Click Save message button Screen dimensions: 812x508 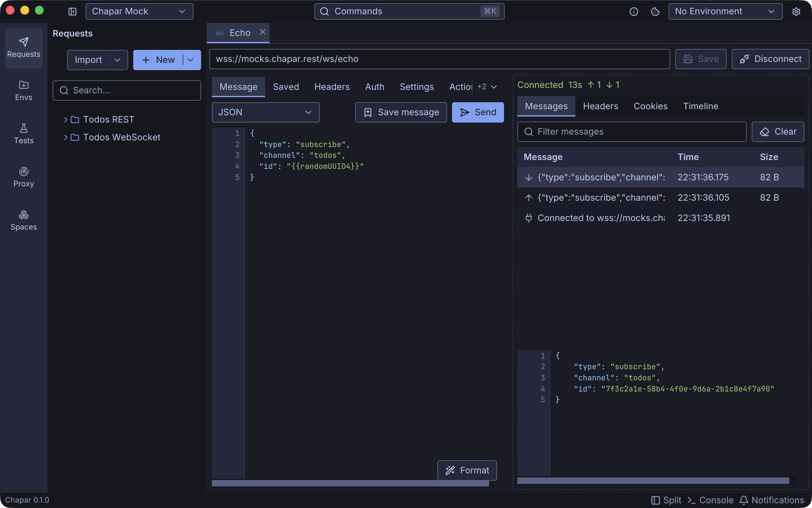[x=401, y=112]
